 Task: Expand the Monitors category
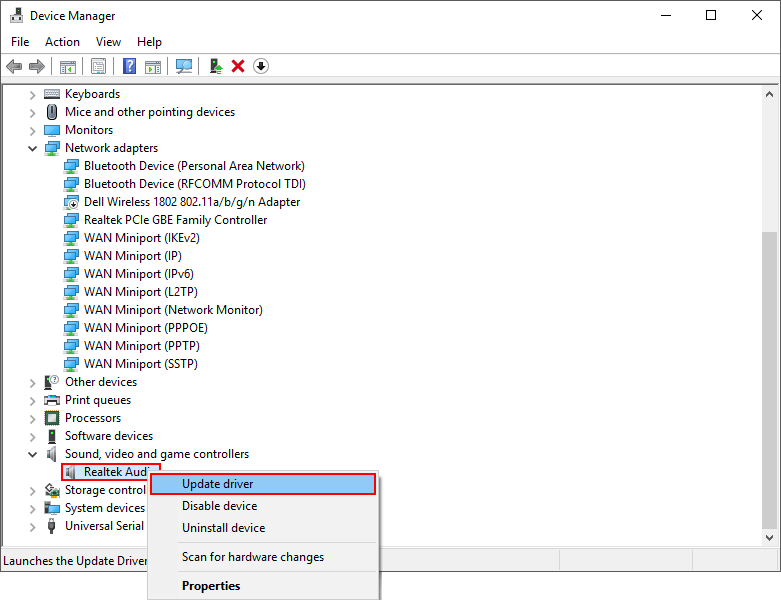tap(32, 131)
